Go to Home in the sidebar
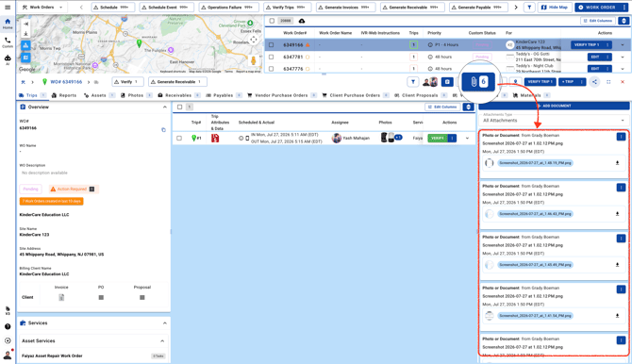 pos(8,24)
